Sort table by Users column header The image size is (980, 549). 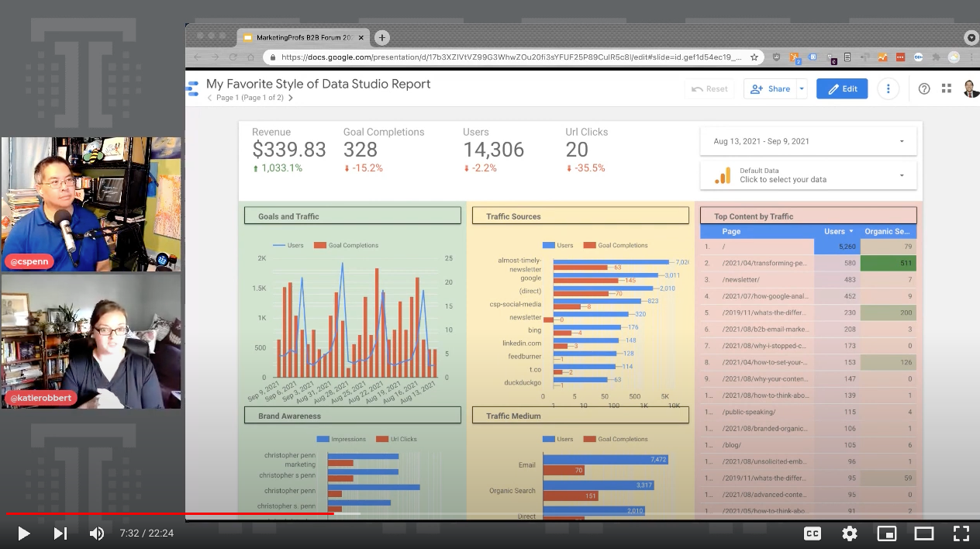(x=837, y=231)
